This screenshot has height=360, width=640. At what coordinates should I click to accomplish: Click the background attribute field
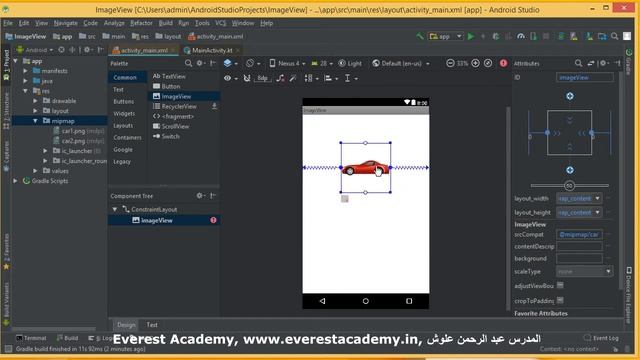[x=579, y=258]
